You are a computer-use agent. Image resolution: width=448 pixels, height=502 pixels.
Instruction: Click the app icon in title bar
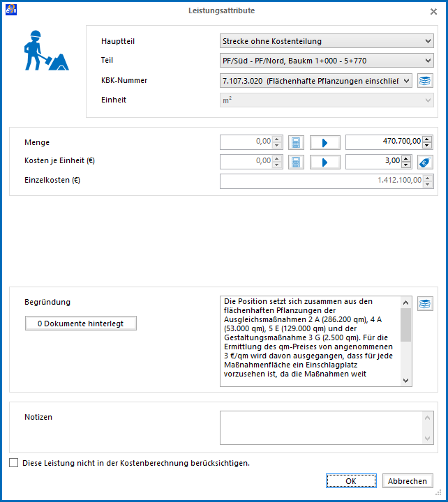[11, 10]
